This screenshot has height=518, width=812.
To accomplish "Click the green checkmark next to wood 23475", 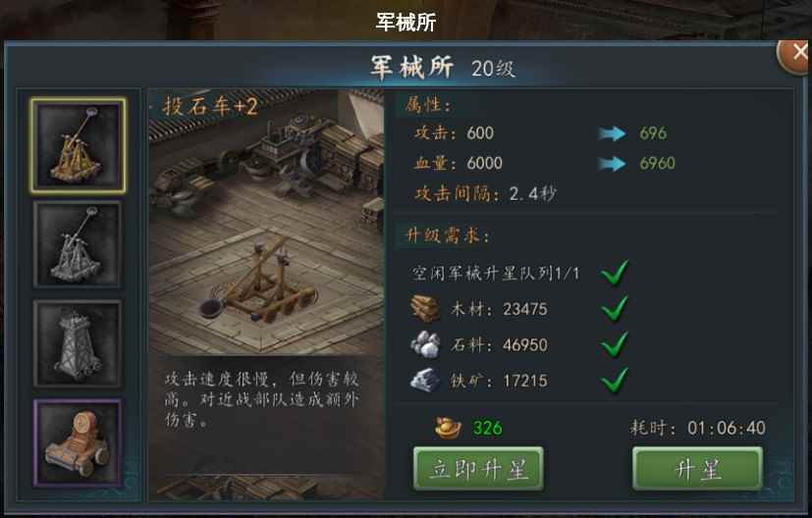I will pos(615,308).
